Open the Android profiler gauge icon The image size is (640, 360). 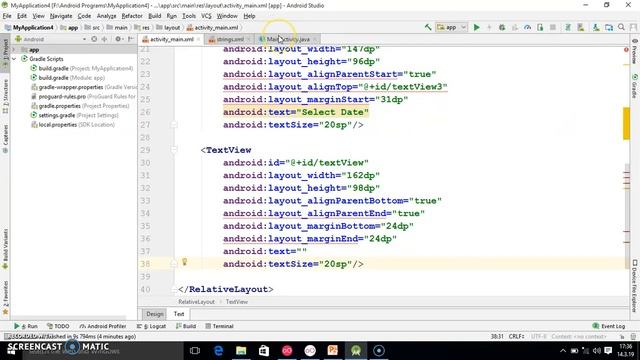point(527,27)
